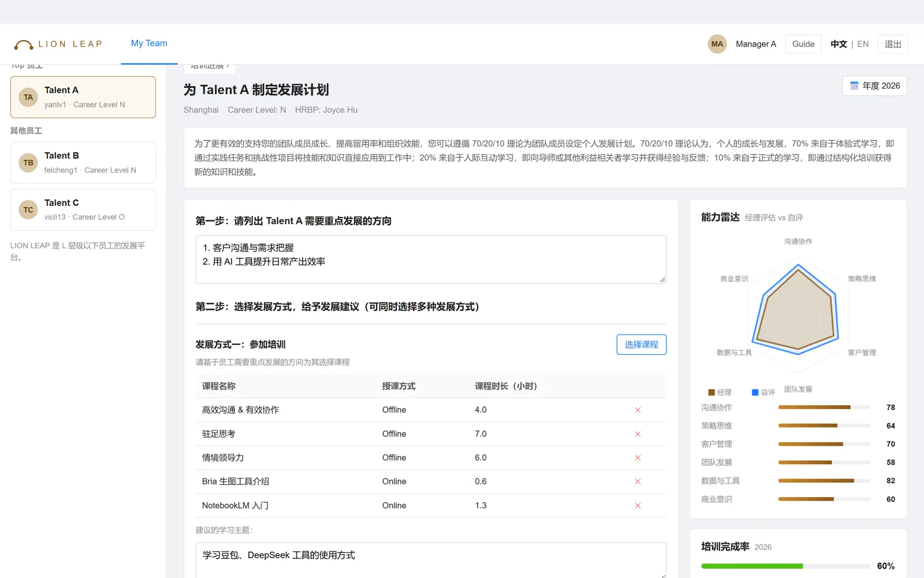The width and height of the screenshot is (924, 578).
Task: Click the calendar icon beside 年度 2026
Action: click(854, 86)
